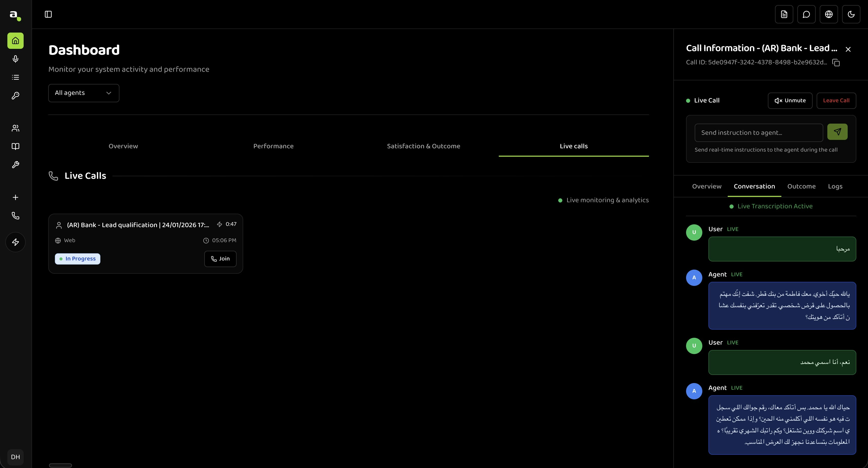Screen dimensions: 868x468
Task: Select the microphone icon in the sidebar
Action: click(15, 59)
